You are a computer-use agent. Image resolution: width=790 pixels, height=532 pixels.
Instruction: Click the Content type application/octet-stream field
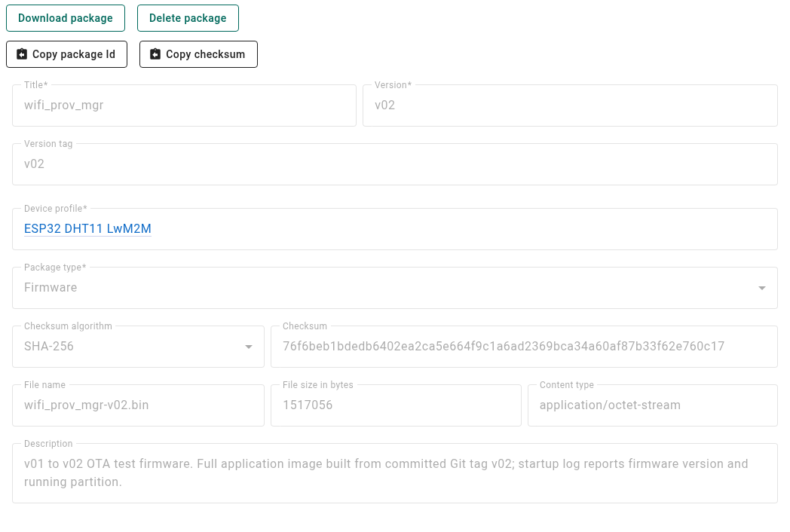click(653, 405)
